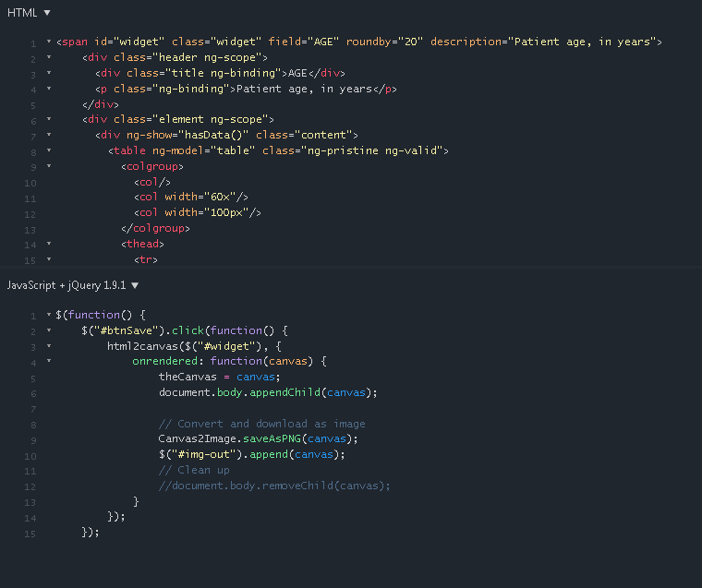Collapse the span widget fold arrow on HTML line 1
The image size is (702, 588).
click(49, 42)
